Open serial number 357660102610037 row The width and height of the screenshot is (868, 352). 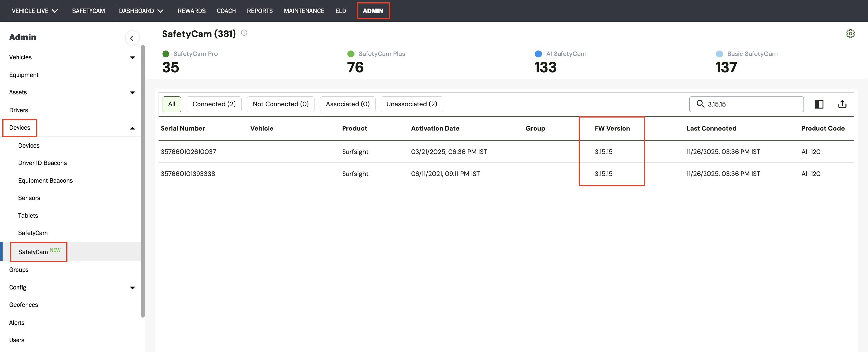[188, 152]
